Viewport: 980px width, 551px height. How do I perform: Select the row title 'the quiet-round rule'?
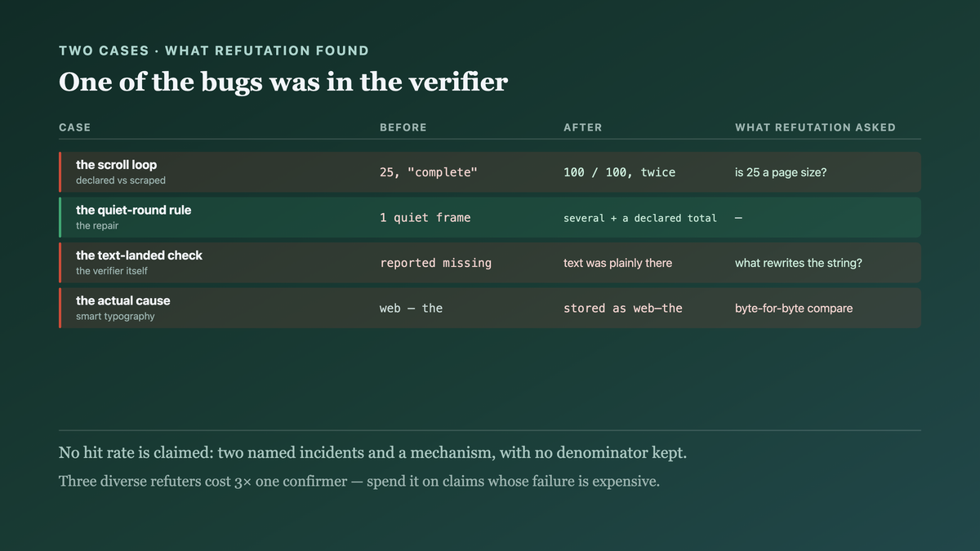133,210
